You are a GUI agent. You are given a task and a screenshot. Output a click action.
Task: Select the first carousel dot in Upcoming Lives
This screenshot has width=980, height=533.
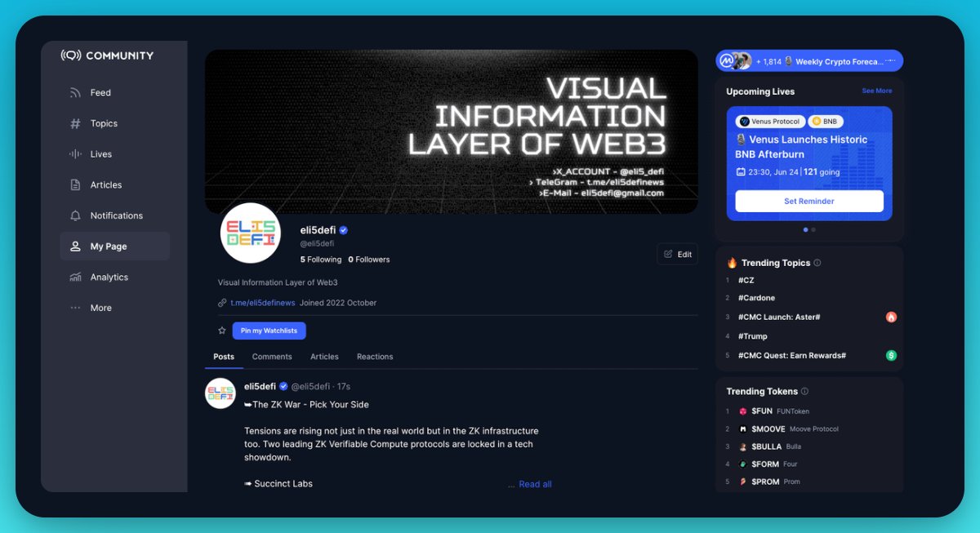[806, 230]
